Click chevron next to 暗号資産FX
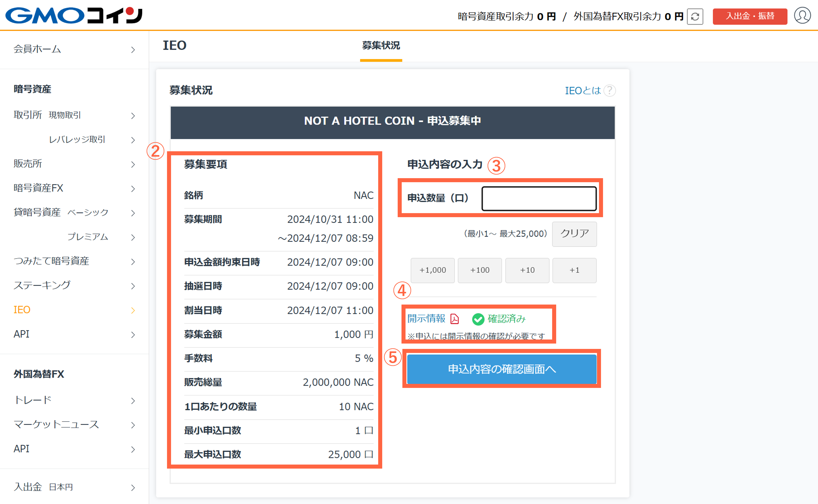Image resolution: width=818 pixels, height=504 pixels. [133, 189]
